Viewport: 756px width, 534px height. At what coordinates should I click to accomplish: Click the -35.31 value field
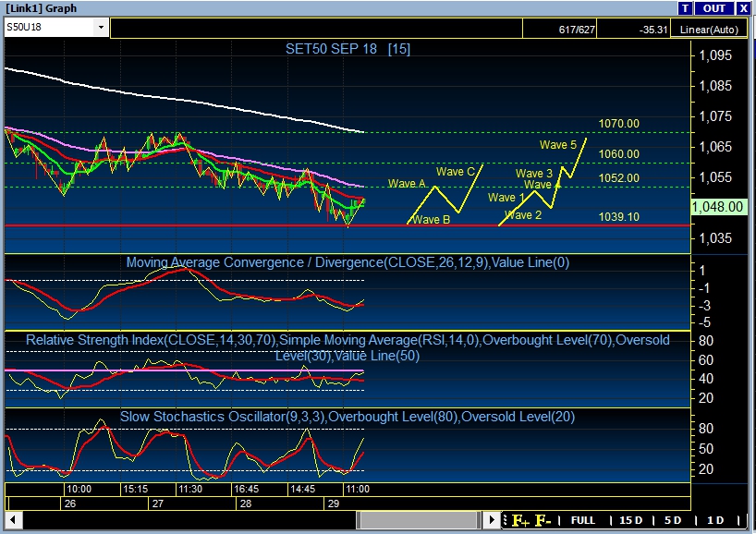[x=633, y=30]
